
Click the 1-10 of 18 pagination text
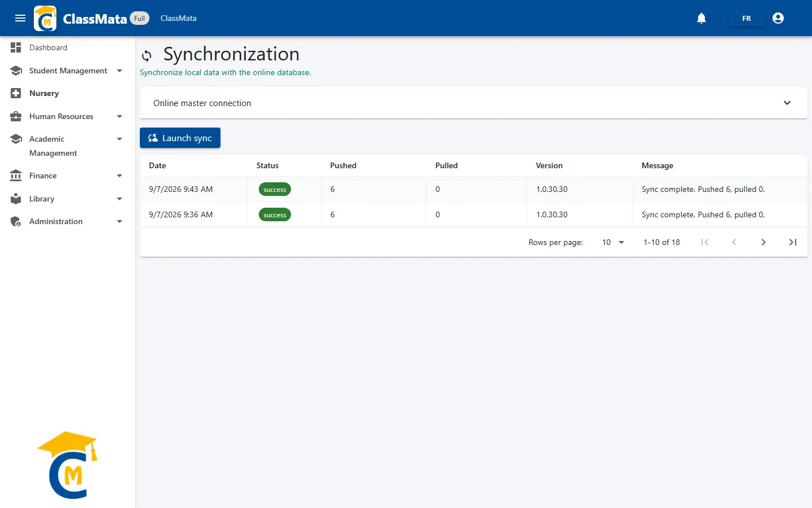point(662,242)
